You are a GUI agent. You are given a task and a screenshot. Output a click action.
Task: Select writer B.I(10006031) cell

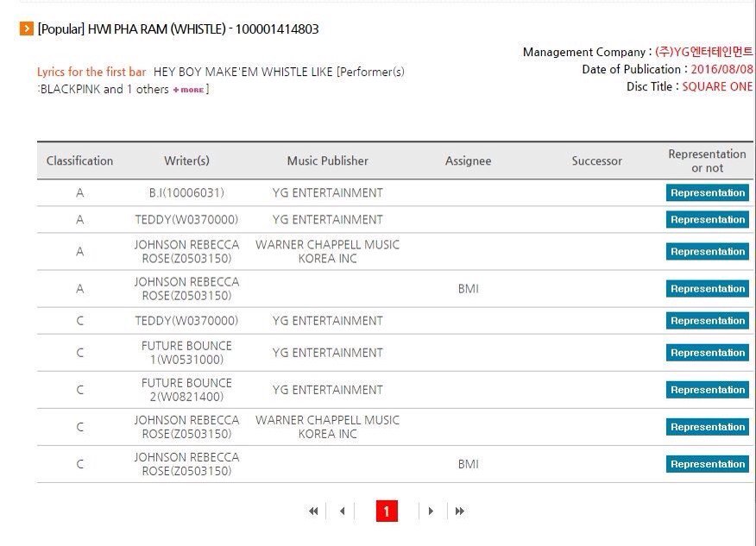[x=186, y=192]
